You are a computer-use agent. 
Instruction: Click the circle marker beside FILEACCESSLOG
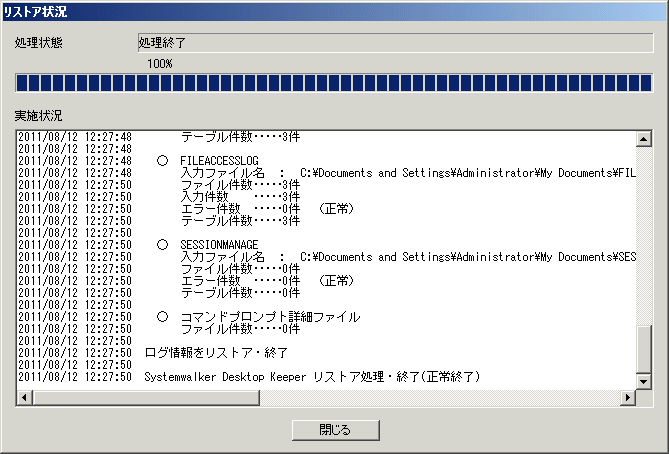(x=162, y=160)
